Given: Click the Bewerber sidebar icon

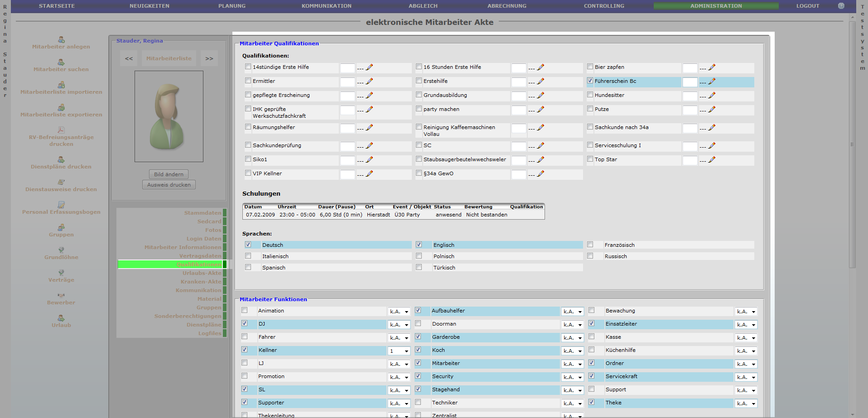Looking at the screenshot, I should [x=61, y=295].
